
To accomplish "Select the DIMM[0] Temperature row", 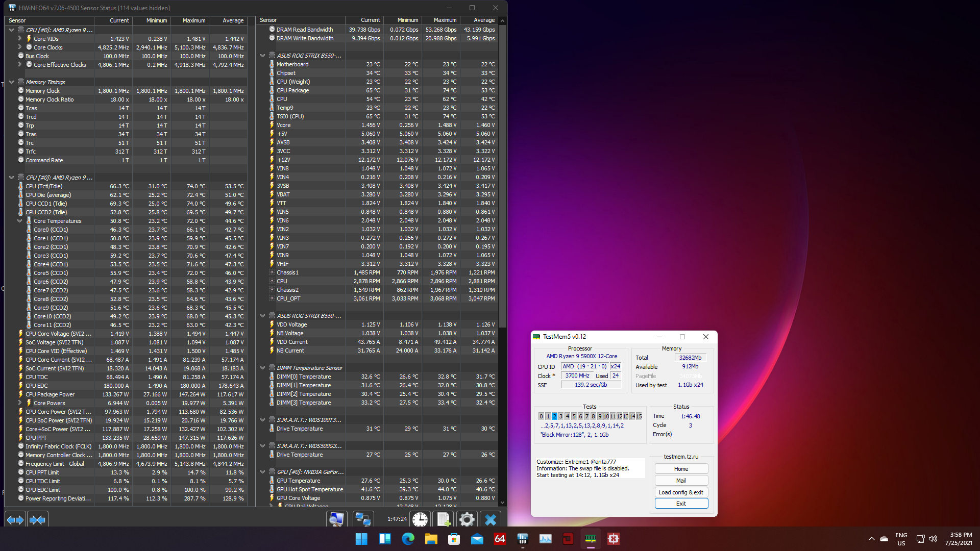I will (377, 377).
